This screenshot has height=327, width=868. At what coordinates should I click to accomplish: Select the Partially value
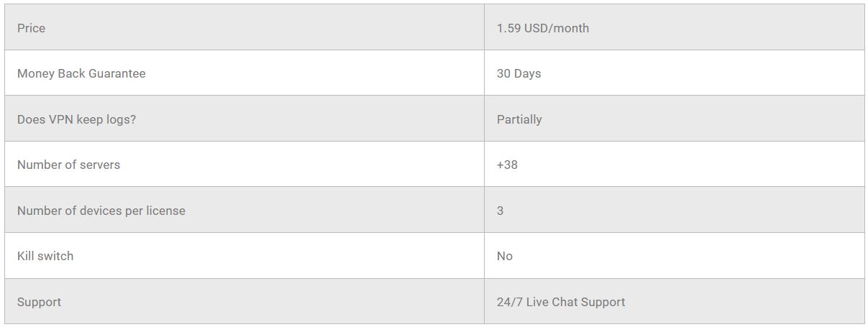click(519, 119)
